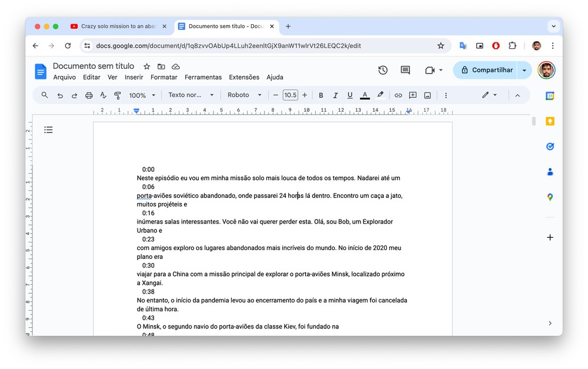Viewport: 588px width, 369px height.
Task: Star the document title
Action: (147, 67)
